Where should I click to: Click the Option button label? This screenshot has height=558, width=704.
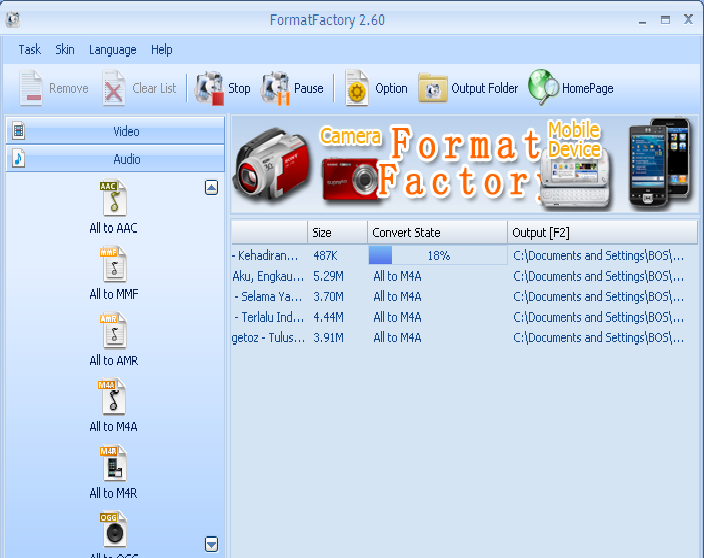pos(392,89)
